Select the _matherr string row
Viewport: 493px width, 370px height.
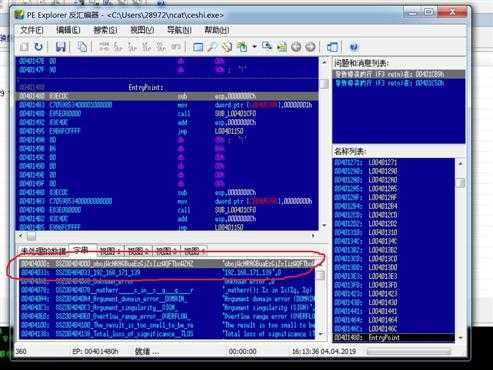coord(167,290)
